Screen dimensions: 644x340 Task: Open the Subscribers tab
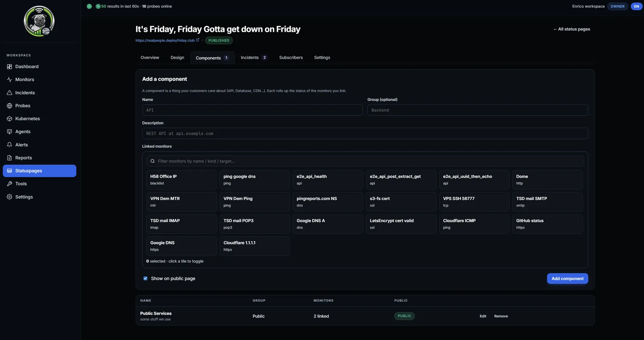click(291, 58)
